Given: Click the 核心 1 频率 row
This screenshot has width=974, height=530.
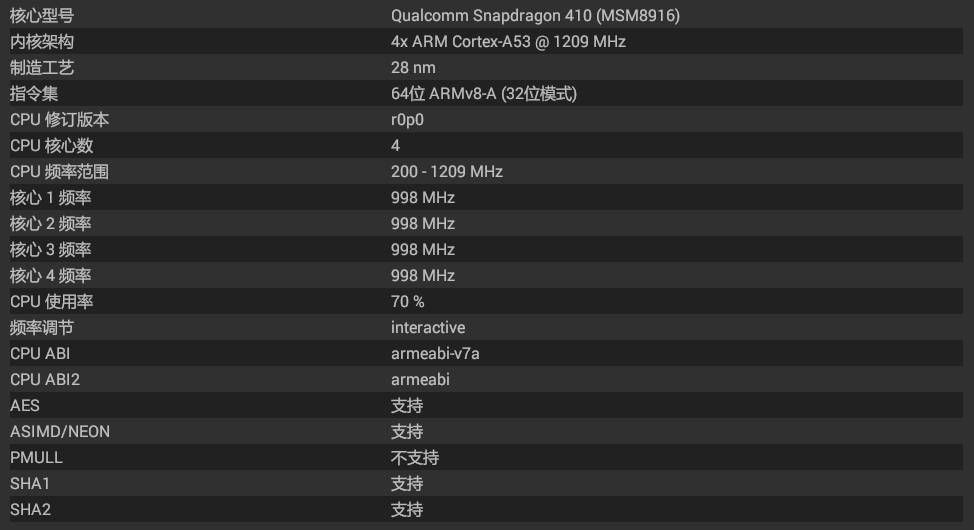Looking at the screenshot, I should (487, 198).
